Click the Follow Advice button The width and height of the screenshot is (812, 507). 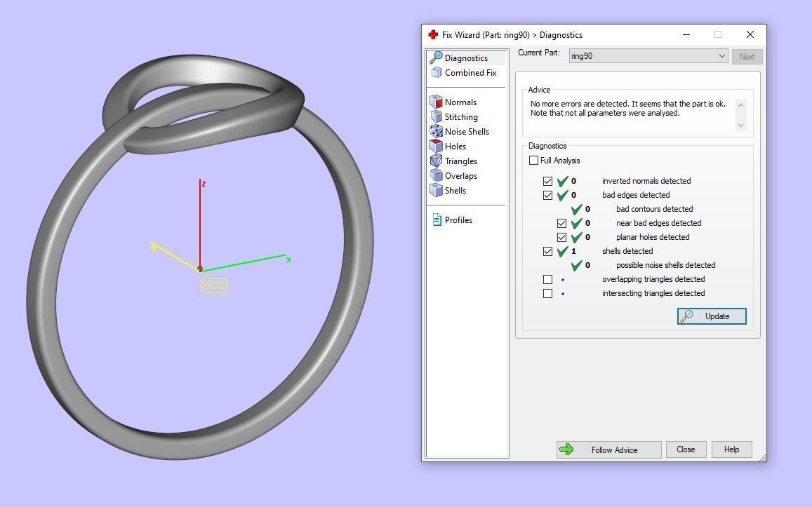point(608,449)
